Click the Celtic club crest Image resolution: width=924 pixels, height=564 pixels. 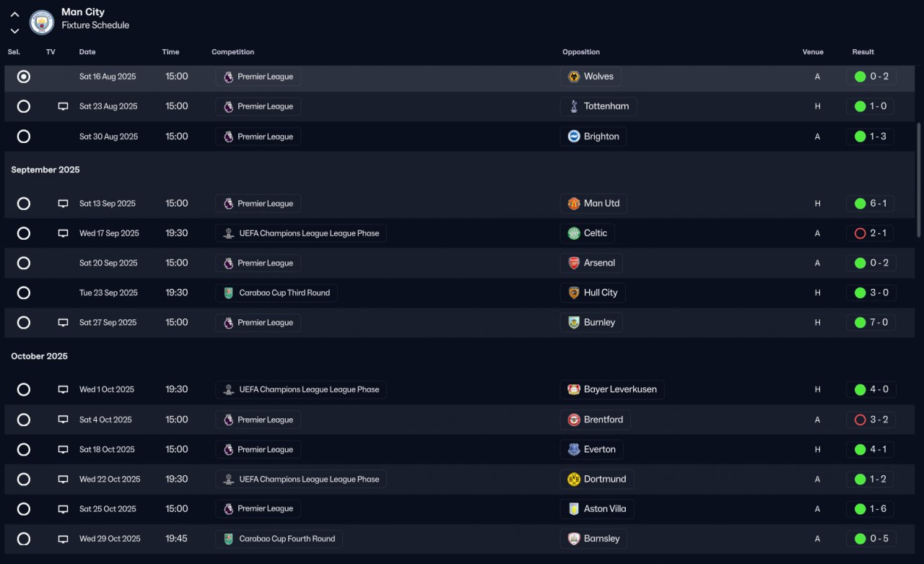[574, 233]
